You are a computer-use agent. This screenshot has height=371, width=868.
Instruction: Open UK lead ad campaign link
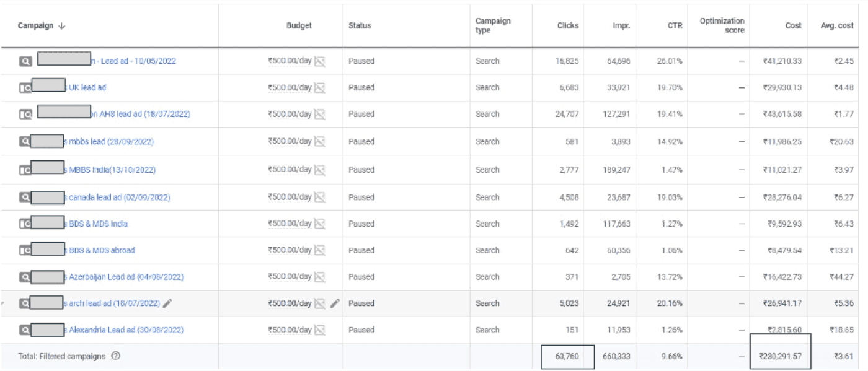point(87,87)
